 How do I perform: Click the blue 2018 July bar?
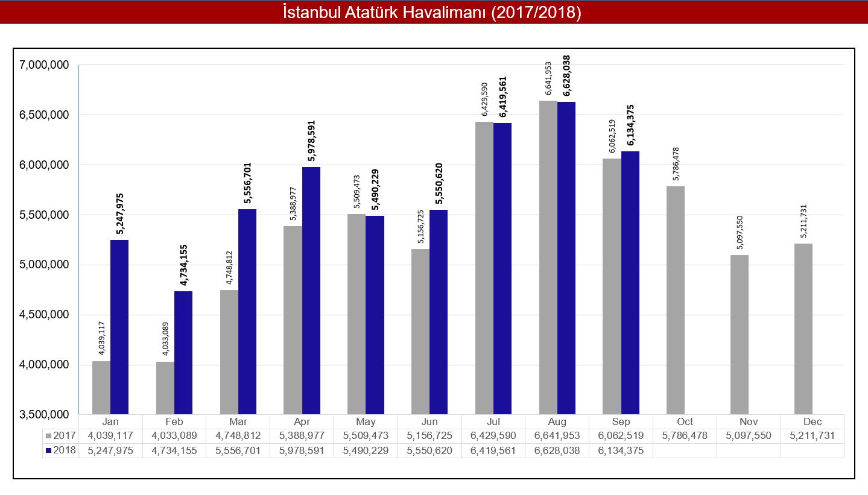[502, 269]
